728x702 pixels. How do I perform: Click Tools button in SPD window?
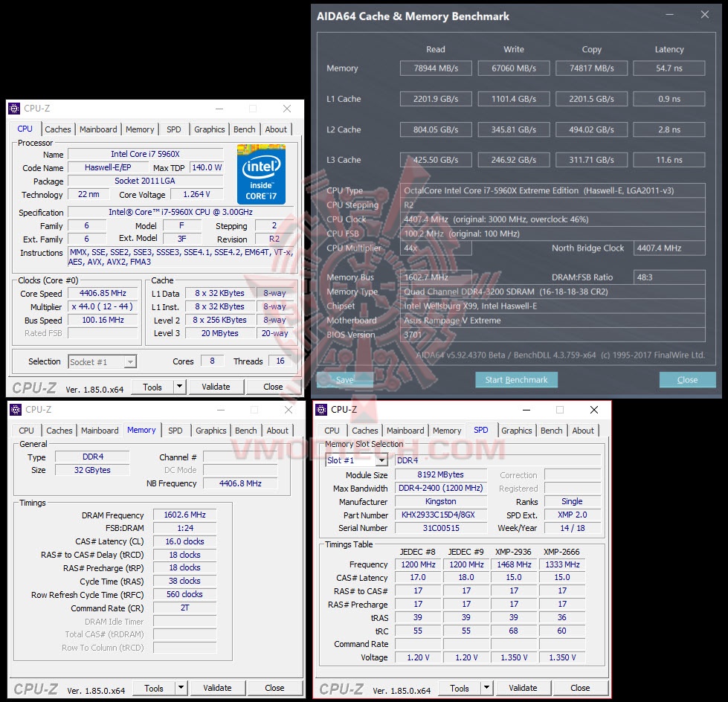(x=459, y=688)
